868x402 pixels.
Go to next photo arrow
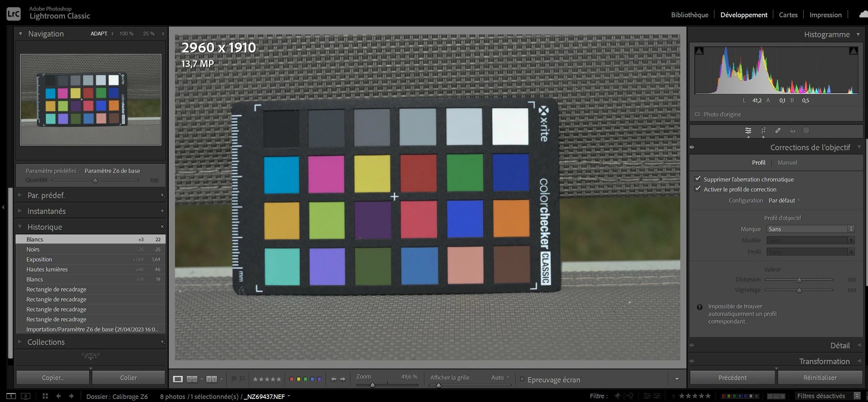point(343,379)
